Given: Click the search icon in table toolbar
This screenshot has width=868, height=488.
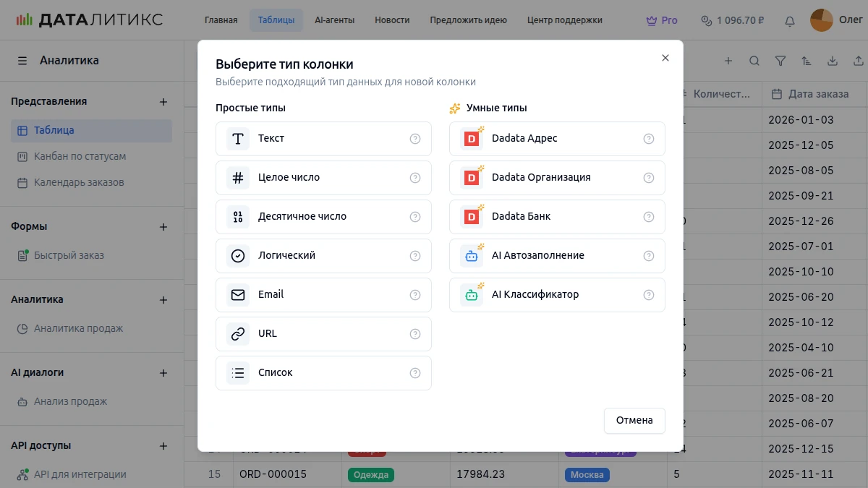Looking at the screenshot, I should tap(754, 61).
